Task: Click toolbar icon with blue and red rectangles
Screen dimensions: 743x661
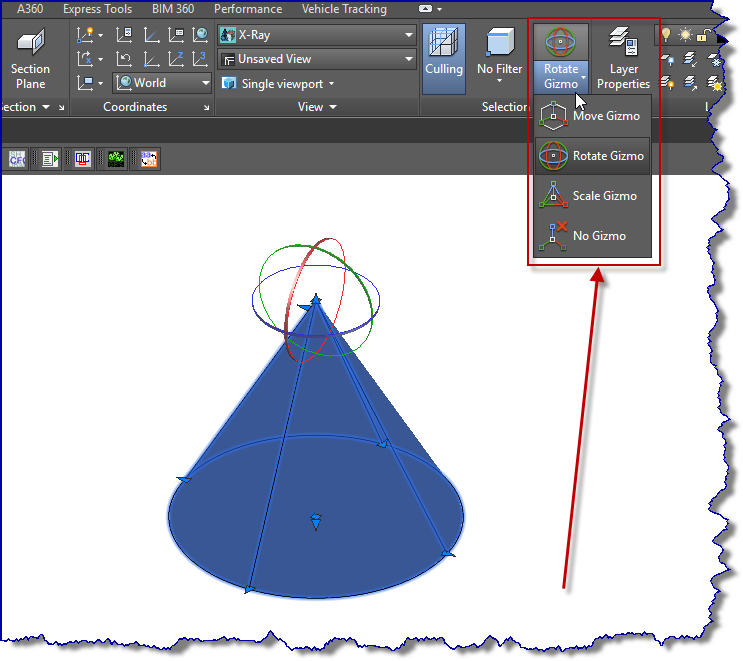Action: pos(83,159)
